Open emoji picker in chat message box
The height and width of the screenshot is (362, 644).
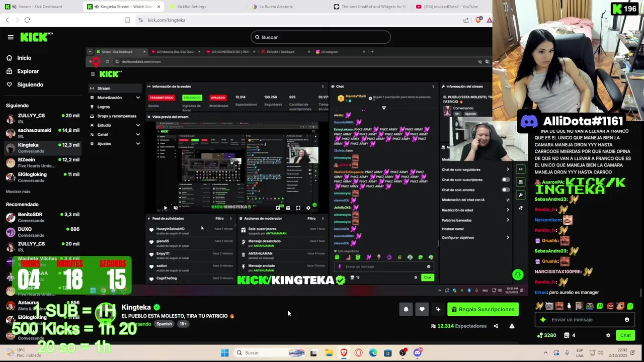[627, 320]
